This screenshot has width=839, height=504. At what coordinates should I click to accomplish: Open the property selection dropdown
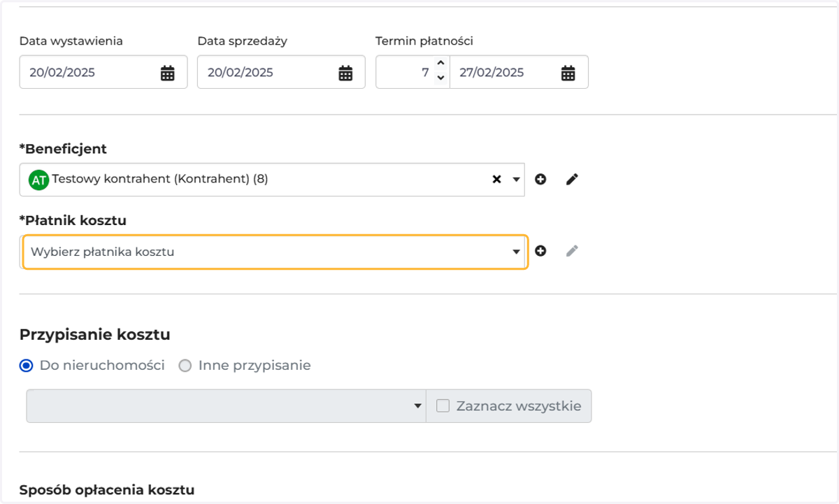226,406
